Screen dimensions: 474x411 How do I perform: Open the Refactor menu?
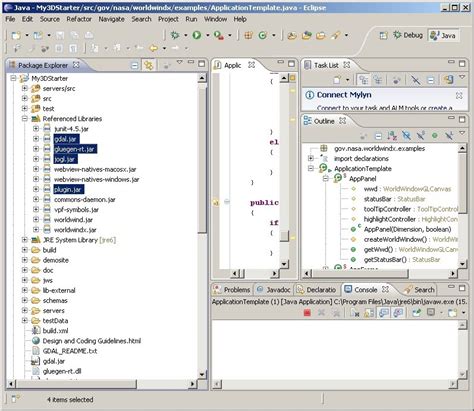click(79, 19)
